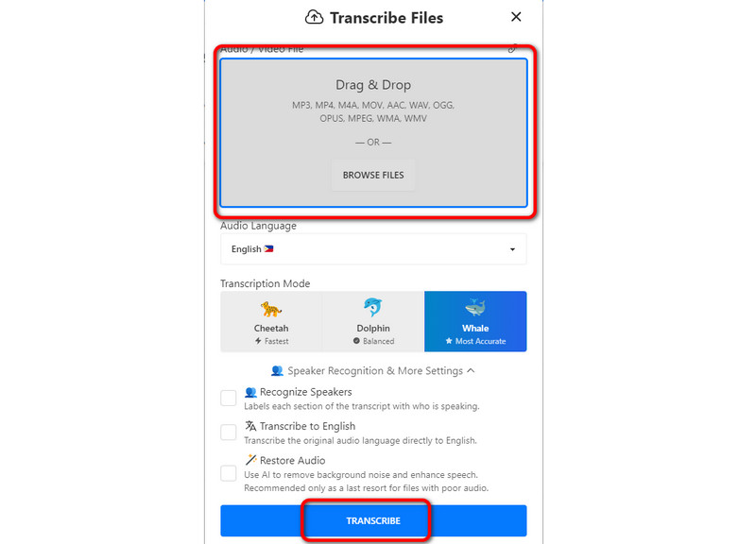
Task: Close the Transcribe Files dialog
Action: pos(516,17)
